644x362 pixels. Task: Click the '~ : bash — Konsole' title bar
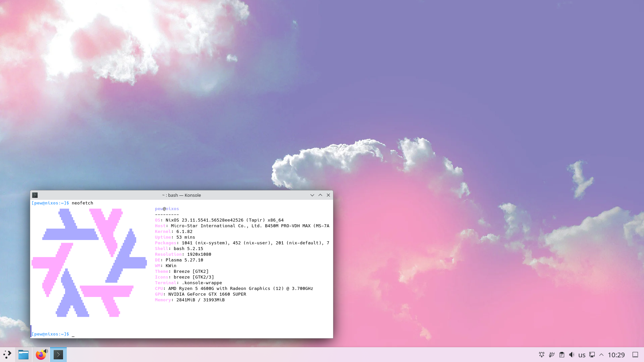point(181,195)
